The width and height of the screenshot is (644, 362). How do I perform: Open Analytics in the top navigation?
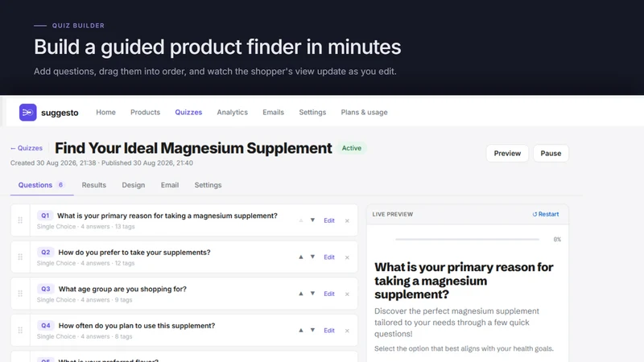233,112
